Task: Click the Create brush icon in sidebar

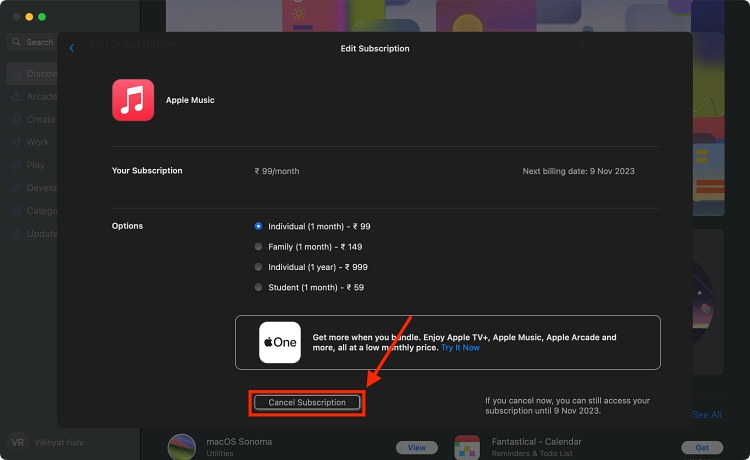Action: pyautogui.click(x=17, y=120)
